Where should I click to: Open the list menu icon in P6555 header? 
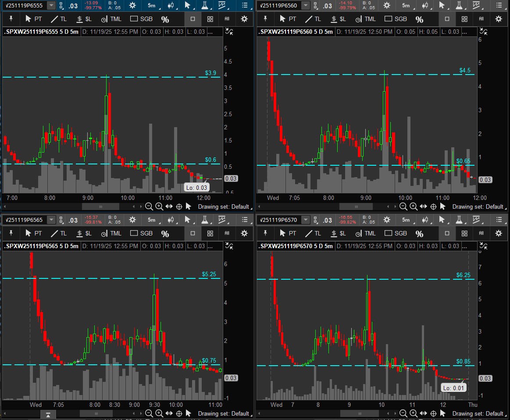click(245, 5)
